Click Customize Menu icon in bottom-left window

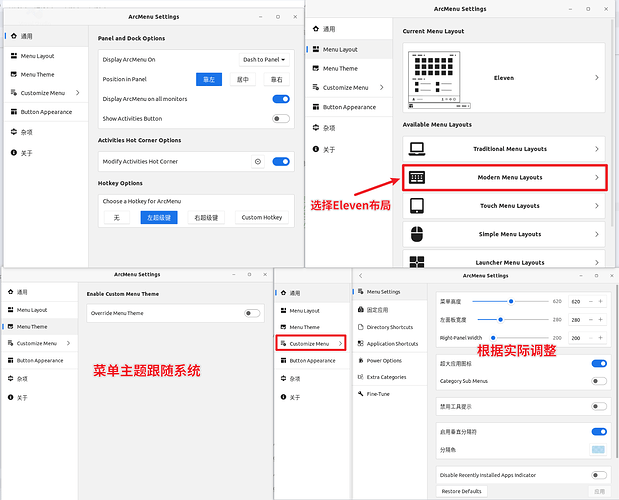pos(11,343)
